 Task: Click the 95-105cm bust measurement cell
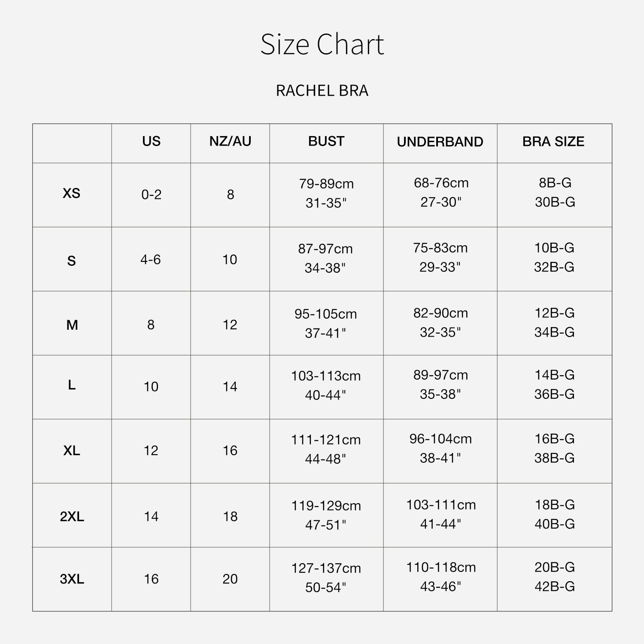coord(326,323)
